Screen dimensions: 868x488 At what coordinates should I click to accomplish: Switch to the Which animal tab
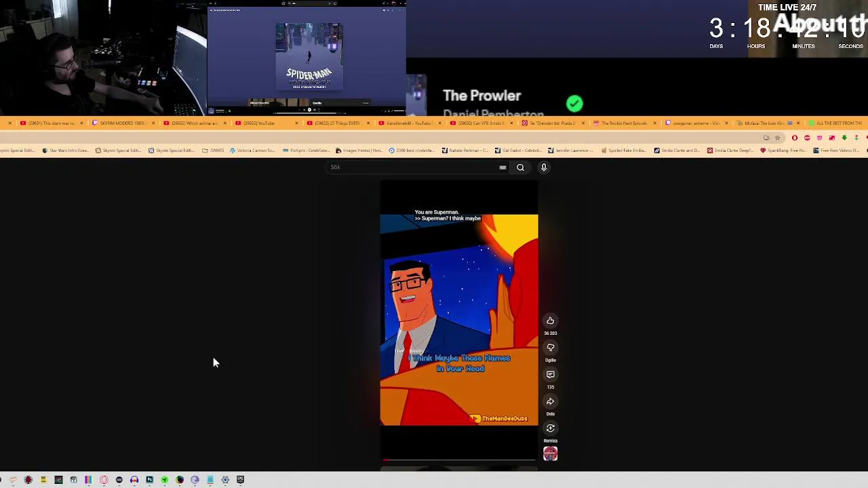tap(193, 123)
